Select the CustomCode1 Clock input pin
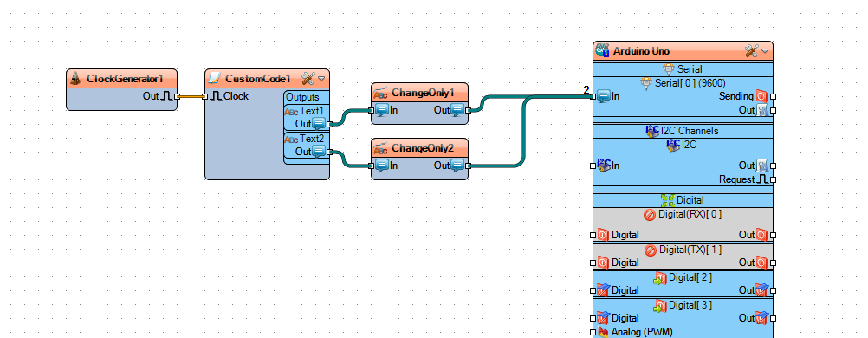The image size is (868, 338). click(x=217, y=96)
